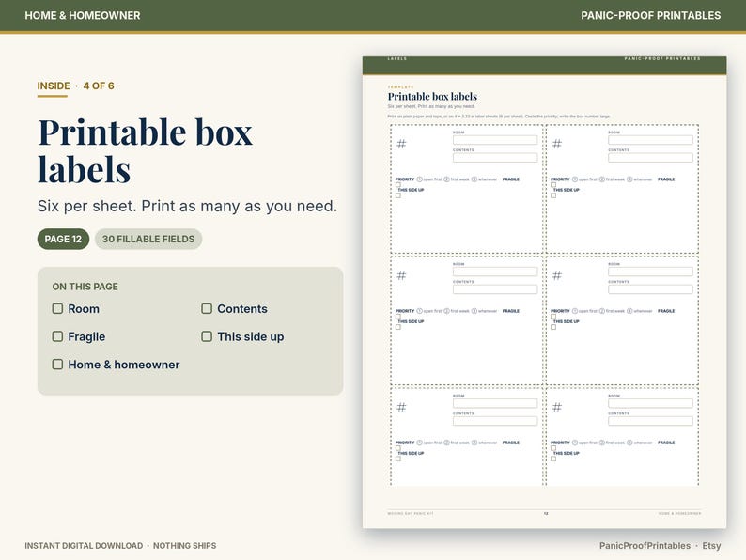
Task: Focus the Contents field on the bottom-right label
Action: [x=650, y=421]
